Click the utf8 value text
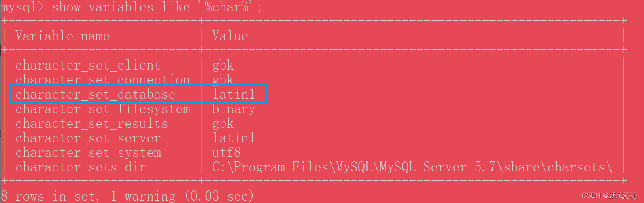Image resolution: width=644 pixels, height=203 pixels. (226, 152)
